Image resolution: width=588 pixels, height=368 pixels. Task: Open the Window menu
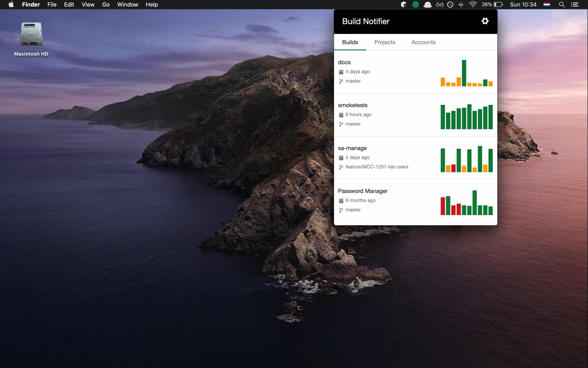[128, 5]
